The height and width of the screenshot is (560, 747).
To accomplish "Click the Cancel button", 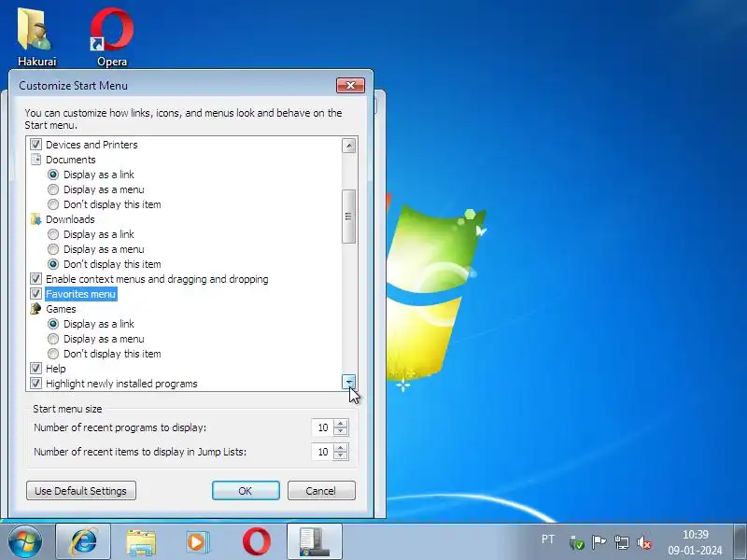I will (x=321, y=491).
